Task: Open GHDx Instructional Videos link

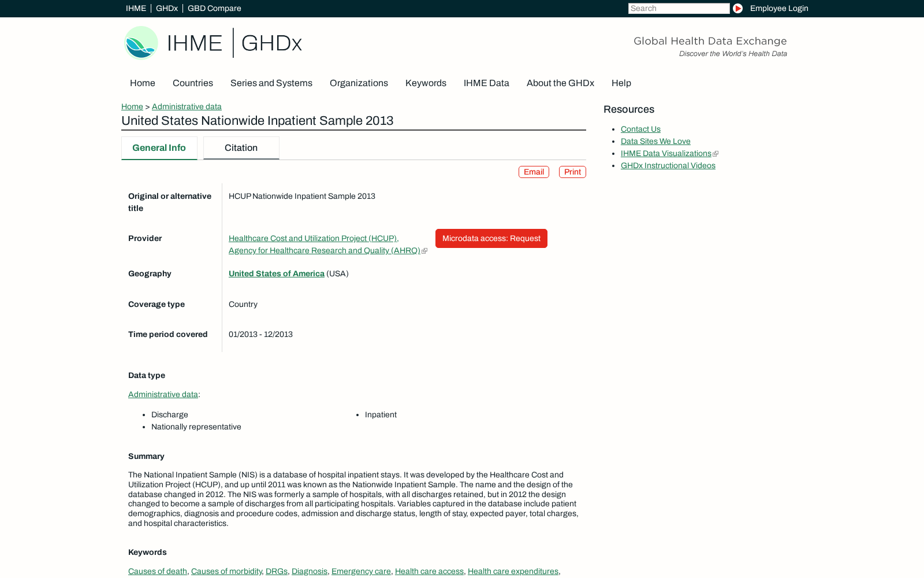Action: (x=668, y=165)
